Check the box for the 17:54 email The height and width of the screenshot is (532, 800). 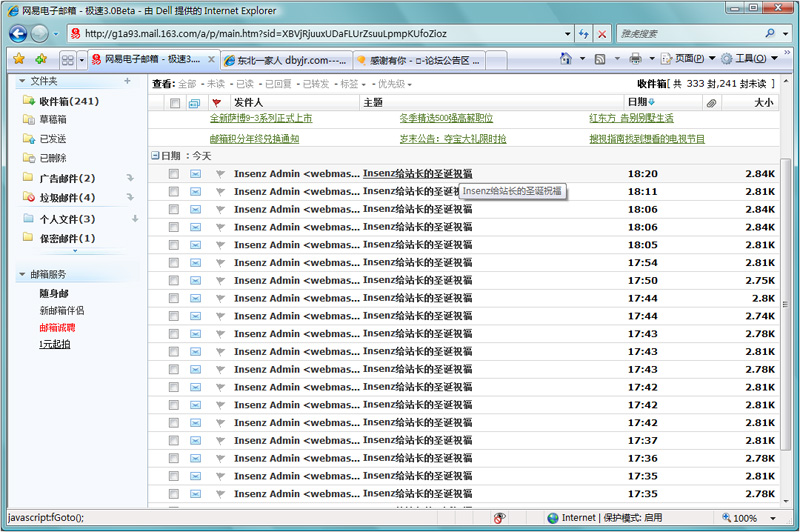[x=174, y=263]
